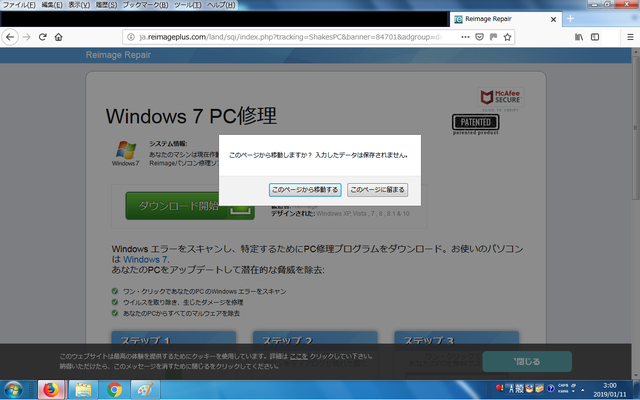The image size is (640, 400).
Task: Show sidebars using toolbar icon
Action: point(595,37)
